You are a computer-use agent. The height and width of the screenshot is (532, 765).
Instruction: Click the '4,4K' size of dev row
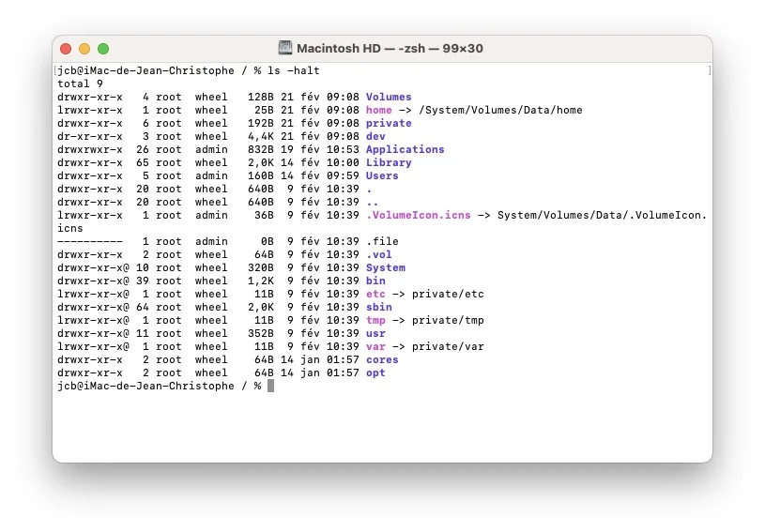[x=261, y=137]
